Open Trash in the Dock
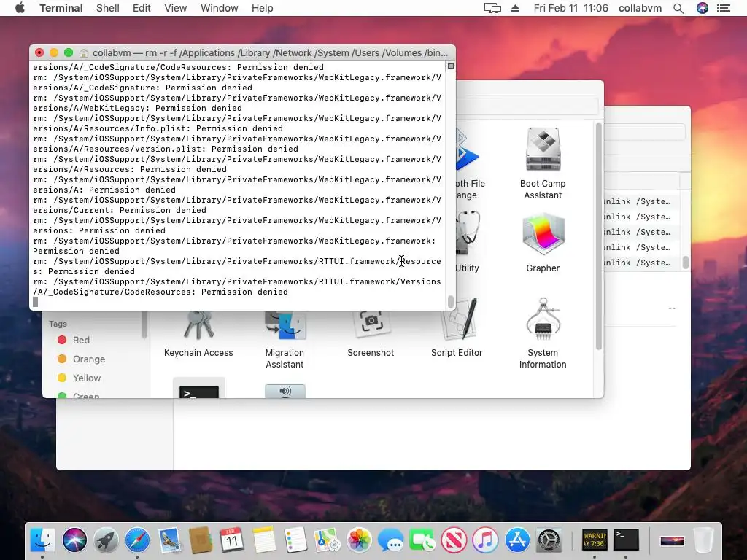 pos(703,540)
